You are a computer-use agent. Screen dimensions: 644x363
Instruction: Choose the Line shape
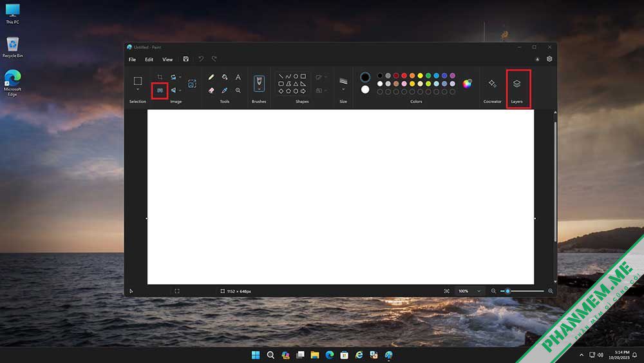[281, 77]
